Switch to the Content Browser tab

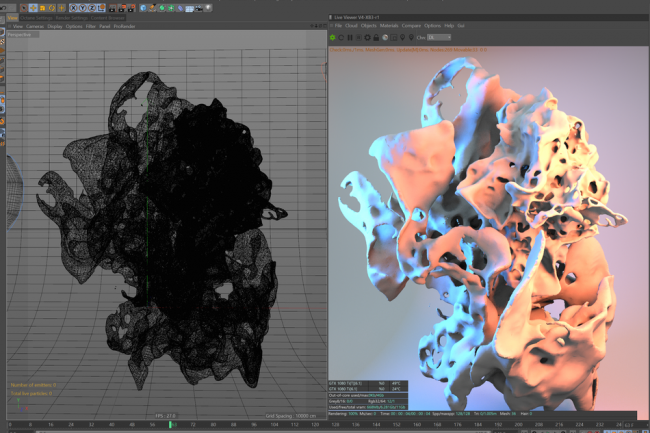coord(107,17)
